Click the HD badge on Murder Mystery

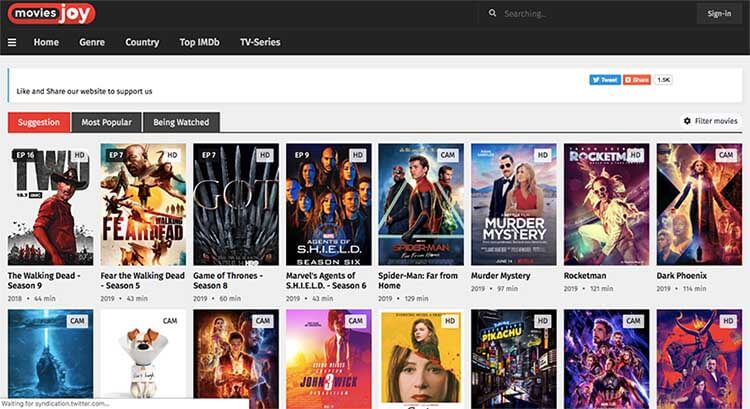pos(542,155)
